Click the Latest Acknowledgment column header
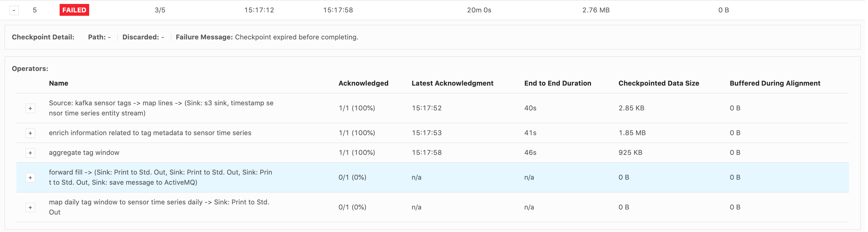The width and height of the screenshot is (868, 232). coord(452,83)
